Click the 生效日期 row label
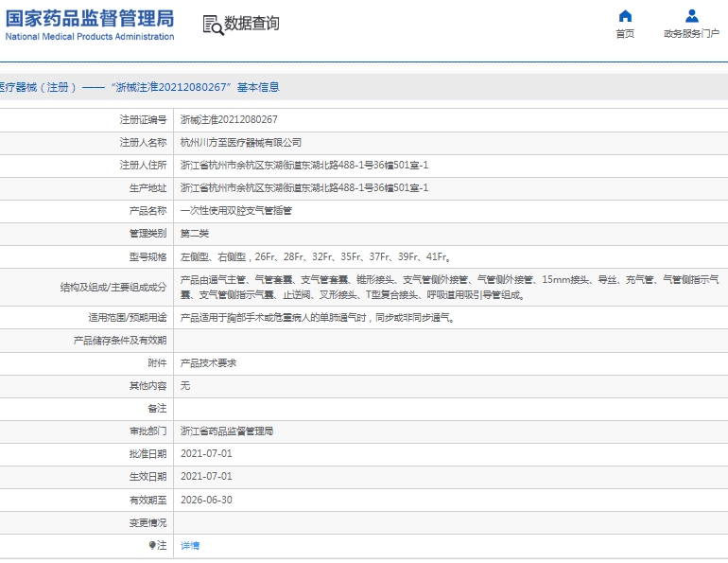728x563 pixels. point(147,476)
